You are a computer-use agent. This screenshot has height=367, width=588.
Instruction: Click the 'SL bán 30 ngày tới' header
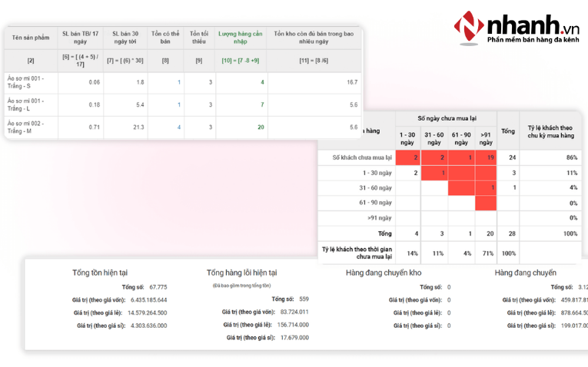[x=125, y=37]
